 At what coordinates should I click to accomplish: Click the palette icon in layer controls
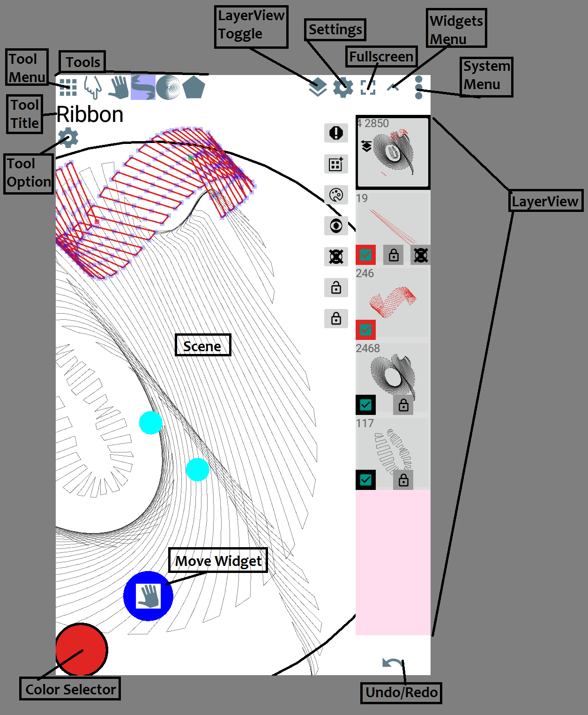click(x=336, y=194)
